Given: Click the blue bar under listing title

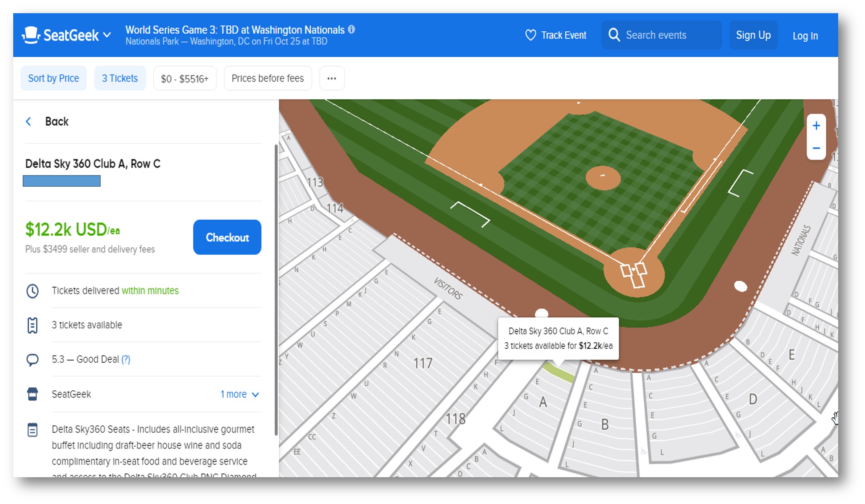Looking at the screenshot, I should pyautogui.click(x=61, y=181).
